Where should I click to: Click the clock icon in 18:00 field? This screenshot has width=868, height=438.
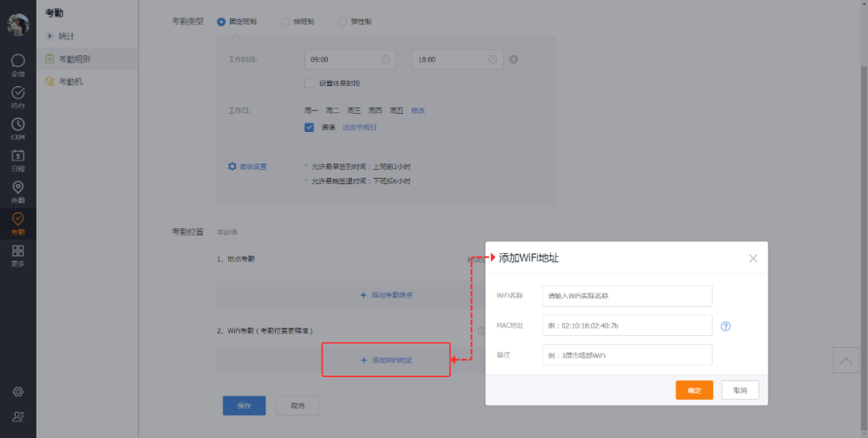click(x=492, y=59)
